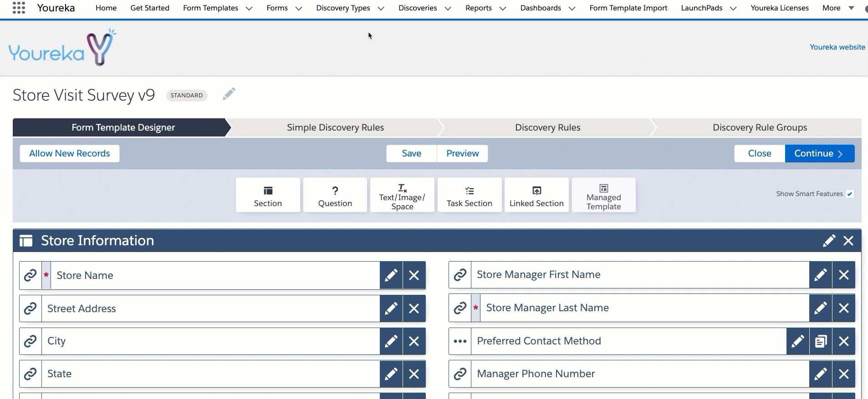The width and height of the screenshot is (868, 399).
Task: Edit the Store Information section header
Action: coord(829,241)
